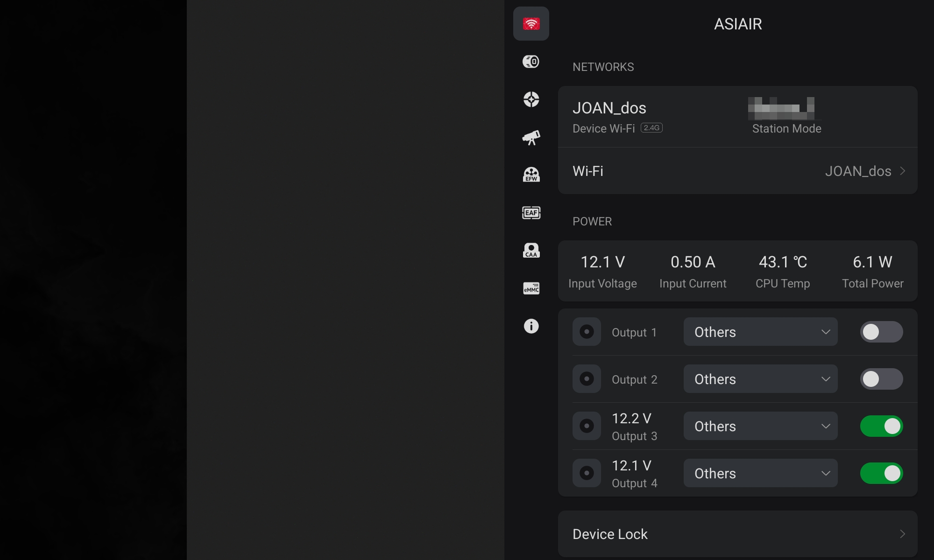This screenshot has width=934, height=560.
Task: Click the Station Mode label
Action: (x=786, y=129)
